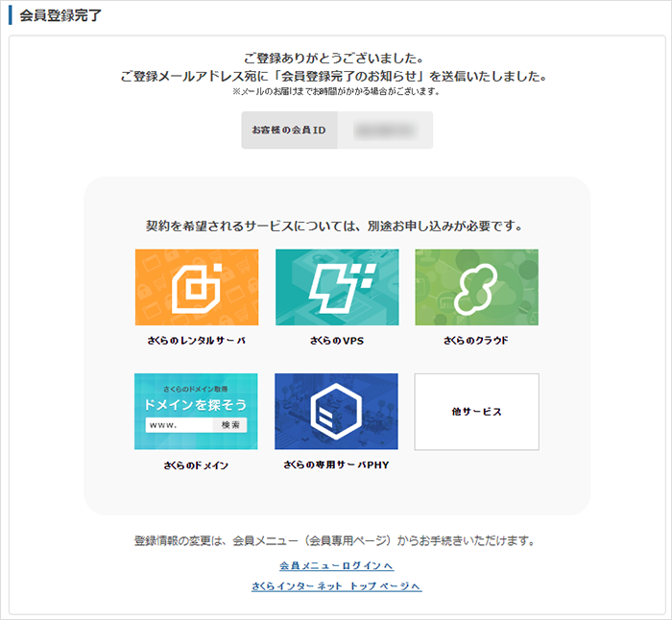
Task: Click the ご登録ありがとうございました message
Action: (336, 58)
